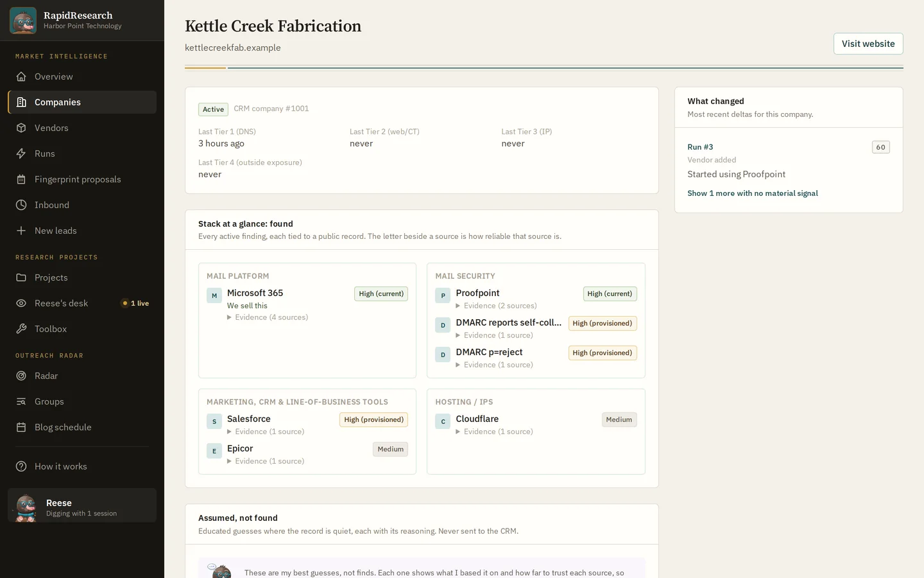Open the Overview home icon
924x578 pixels.
[x=21, y=76]
